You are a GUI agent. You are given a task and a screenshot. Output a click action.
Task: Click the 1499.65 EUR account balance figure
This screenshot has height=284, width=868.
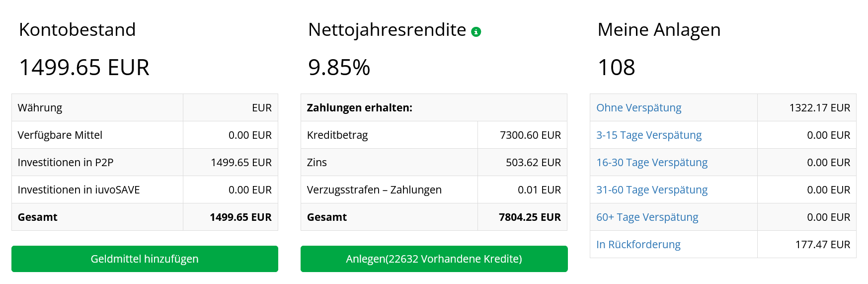coord(84,67)
